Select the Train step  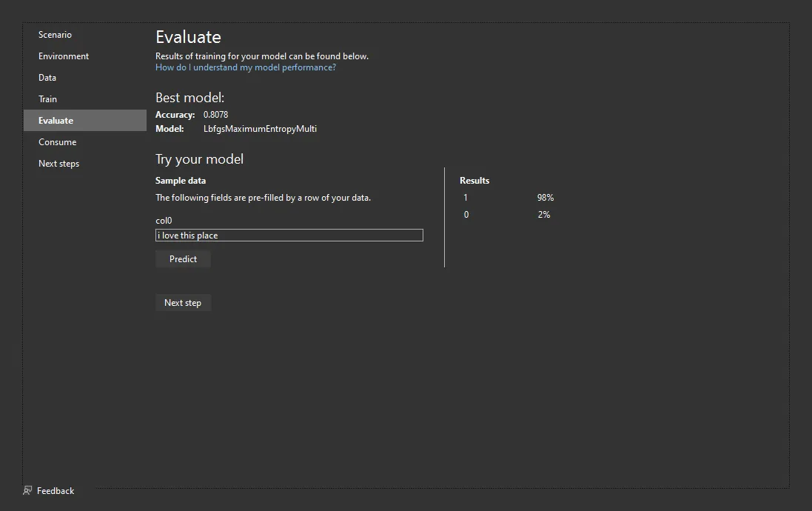click(x=47, y=99)
